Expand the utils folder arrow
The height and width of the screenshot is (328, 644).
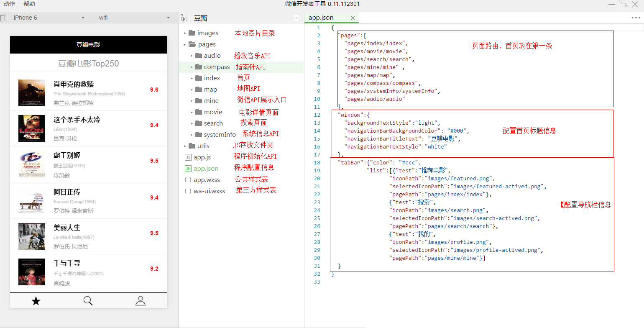coord(185,146)
